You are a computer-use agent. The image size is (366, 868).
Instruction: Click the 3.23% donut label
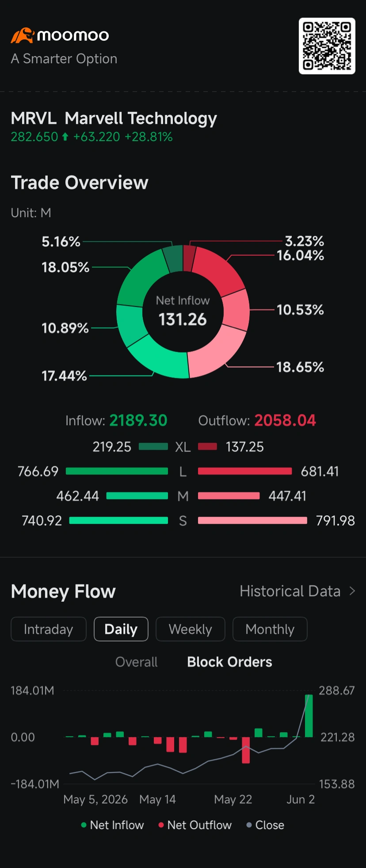click(305, 241)
